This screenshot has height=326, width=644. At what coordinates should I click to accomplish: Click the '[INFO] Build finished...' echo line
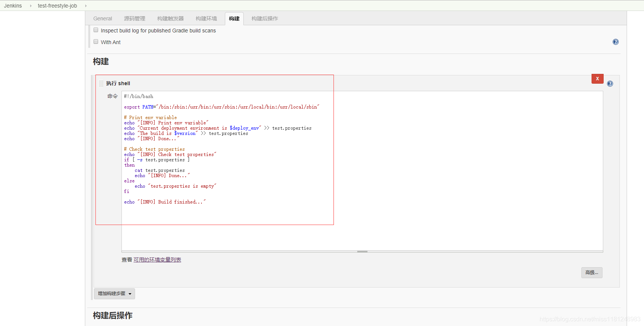(x=165, y=202)
